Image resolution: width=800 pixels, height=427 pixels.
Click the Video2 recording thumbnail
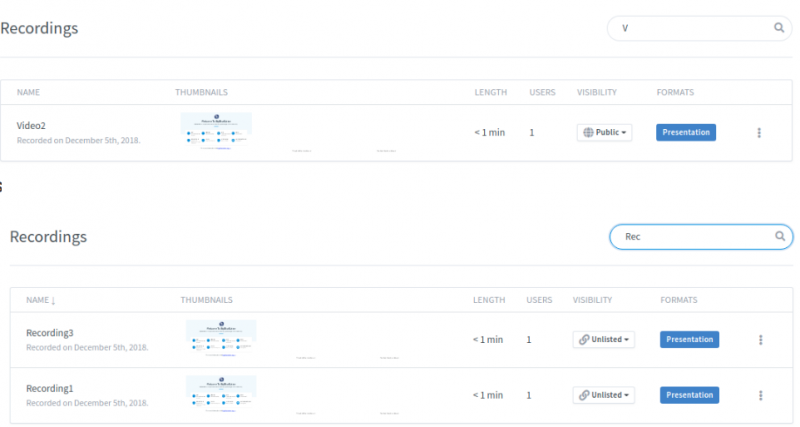click(x=216, y=129)
